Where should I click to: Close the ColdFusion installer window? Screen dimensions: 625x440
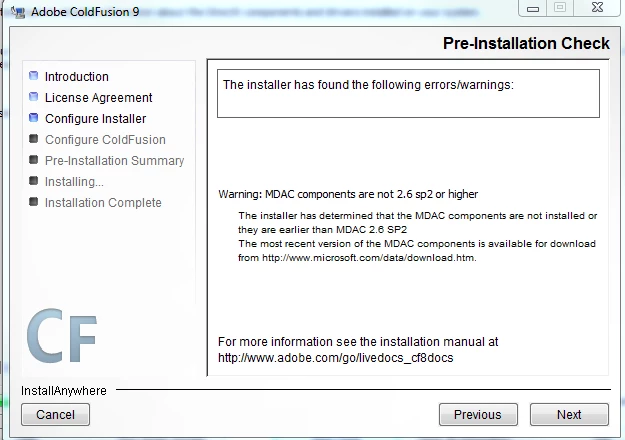click(x=597, y=7)
